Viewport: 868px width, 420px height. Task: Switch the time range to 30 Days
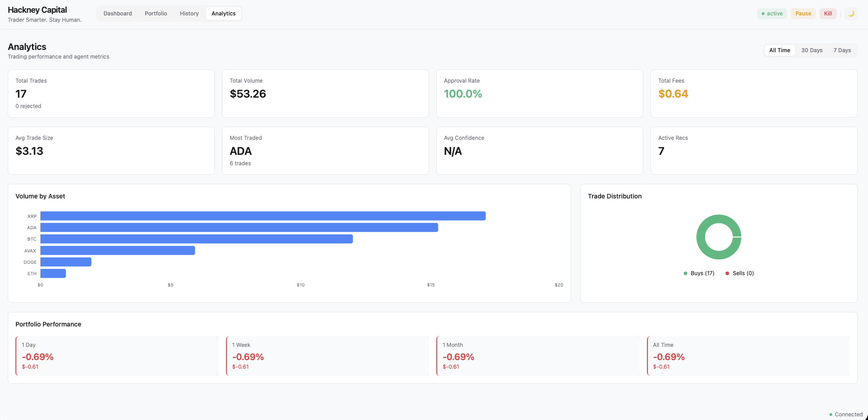[x=812, y=50]
